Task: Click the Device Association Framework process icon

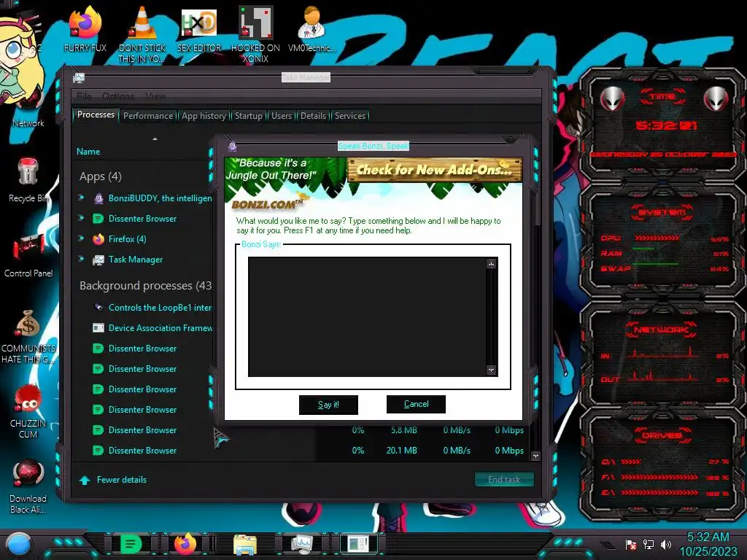Action: [x=98, y=327]
